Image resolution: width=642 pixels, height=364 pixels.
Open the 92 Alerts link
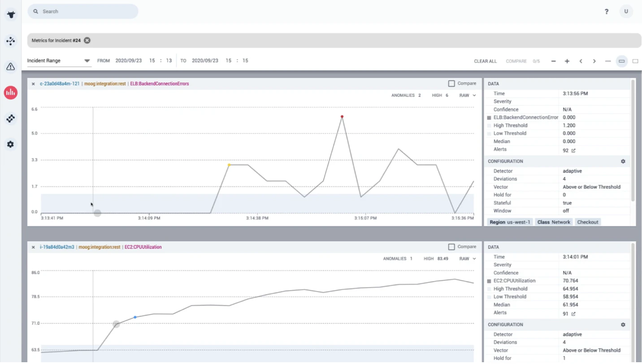point(568,150)
